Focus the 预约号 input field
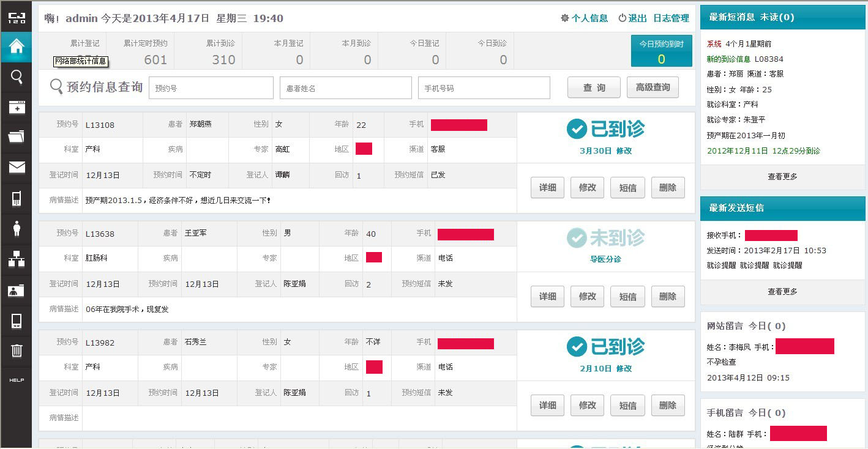This screenshot has width=868, height=449. [x=211, y=88]
